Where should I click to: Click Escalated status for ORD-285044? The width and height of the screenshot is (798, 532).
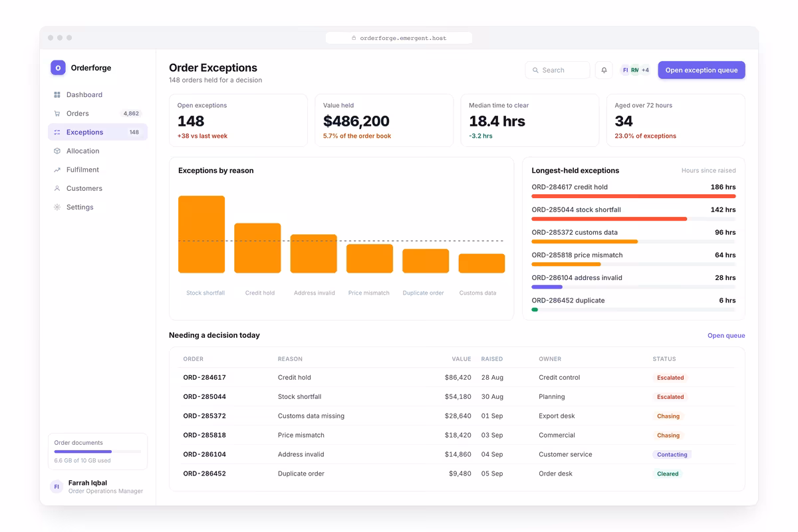click(x=670, y=397)
